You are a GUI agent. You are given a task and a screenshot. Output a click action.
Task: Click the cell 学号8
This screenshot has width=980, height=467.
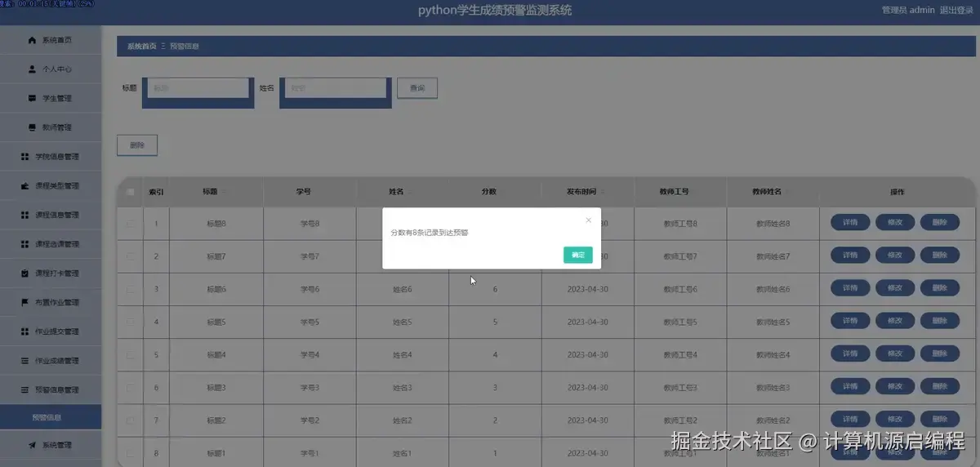tap(310, 223)
